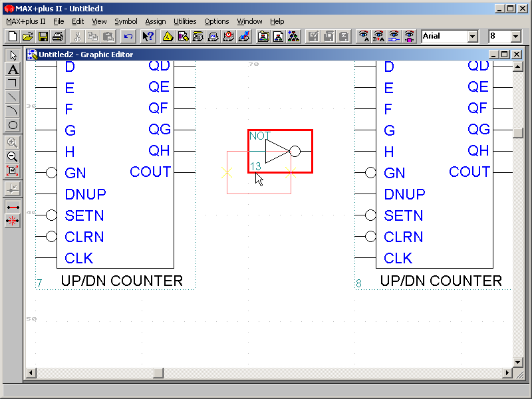
Task: Click the horizontal scrollbar thumb
Action: (x=158, y=373)
